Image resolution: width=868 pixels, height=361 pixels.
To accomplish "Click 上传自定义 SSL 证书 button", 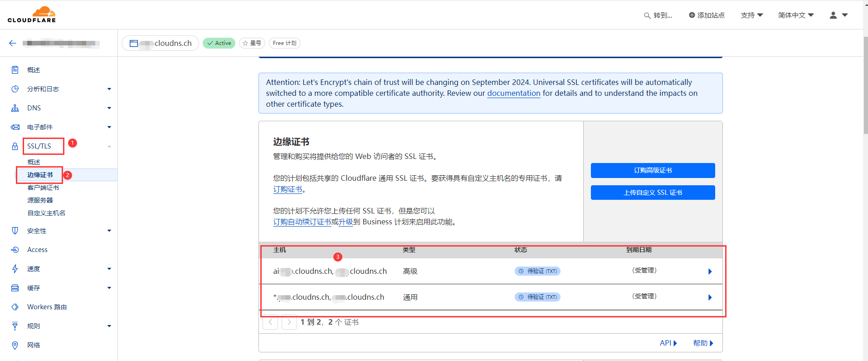I will pyautogui.click(x=653, y=193).
